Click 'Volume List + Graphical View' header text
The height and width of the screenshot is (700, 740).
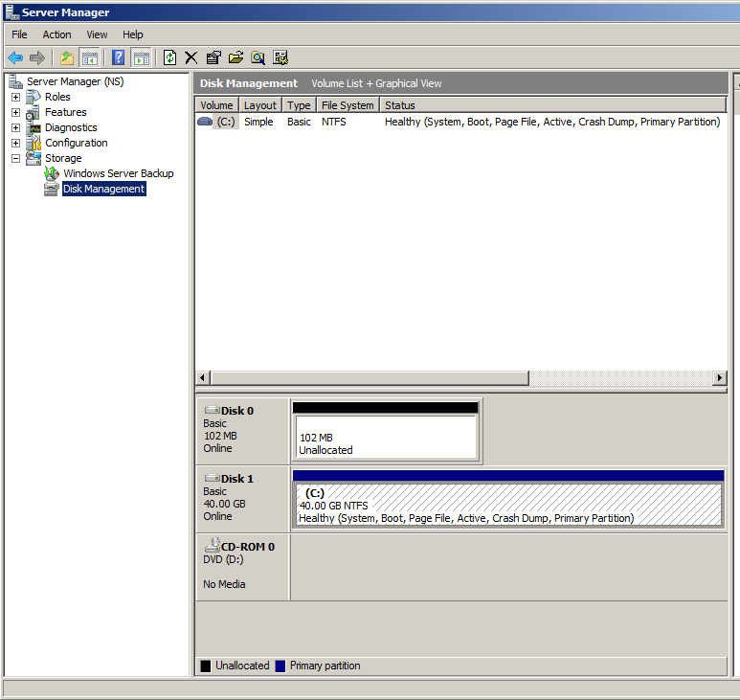coord(376,83)
